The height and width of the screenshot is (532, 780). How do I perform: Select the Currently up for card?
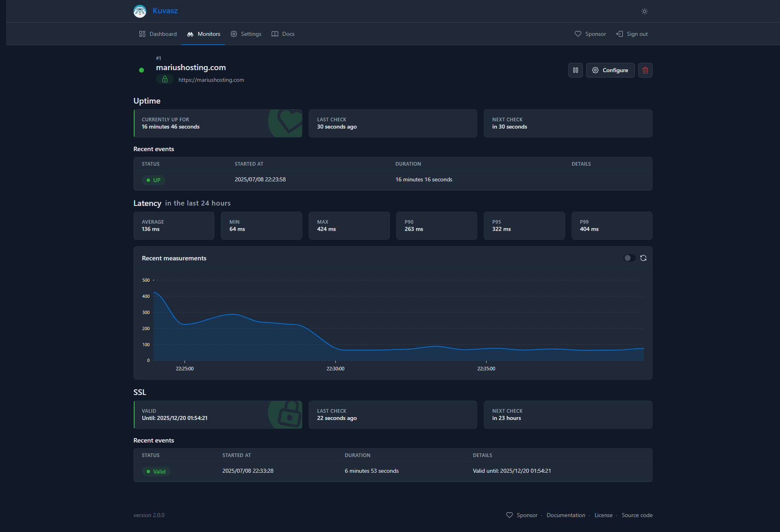pyautogui.click(x=218, y=123)
